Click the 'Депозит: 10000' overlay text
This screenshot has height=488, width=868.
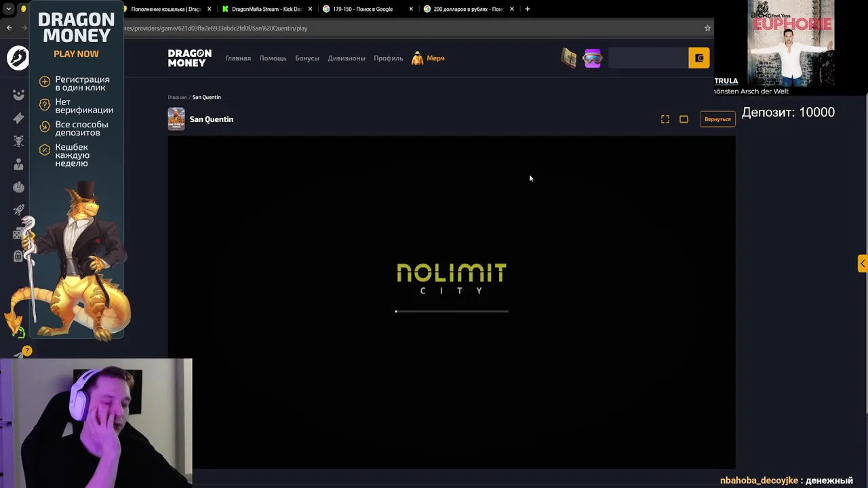[x=788, y=113]
